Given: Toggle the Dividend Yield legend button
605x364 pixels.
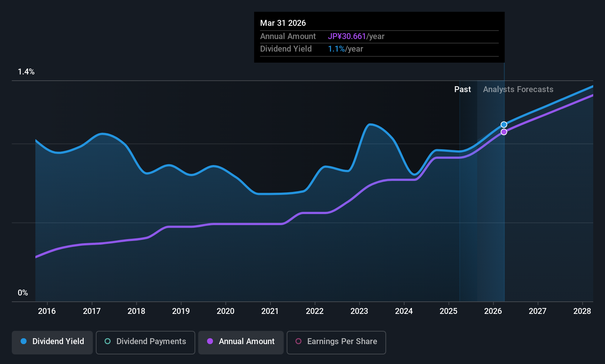Looking at the screenshot, I should [52, 342].
